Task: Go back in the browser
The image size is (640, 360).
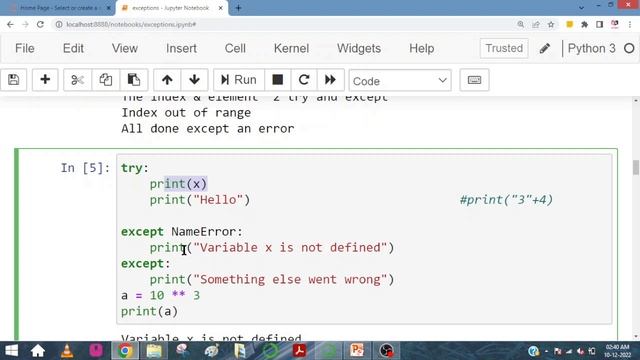Action: tap(10, 24)
